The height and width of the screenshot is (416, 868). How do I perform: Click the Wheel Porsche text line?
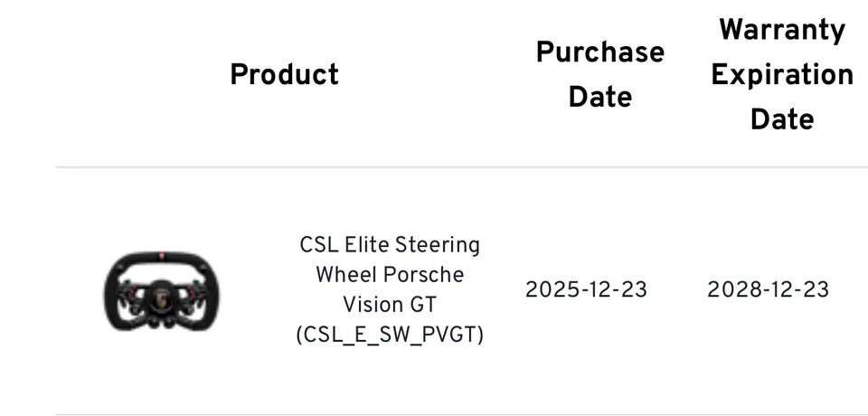(x=390, y=275)
